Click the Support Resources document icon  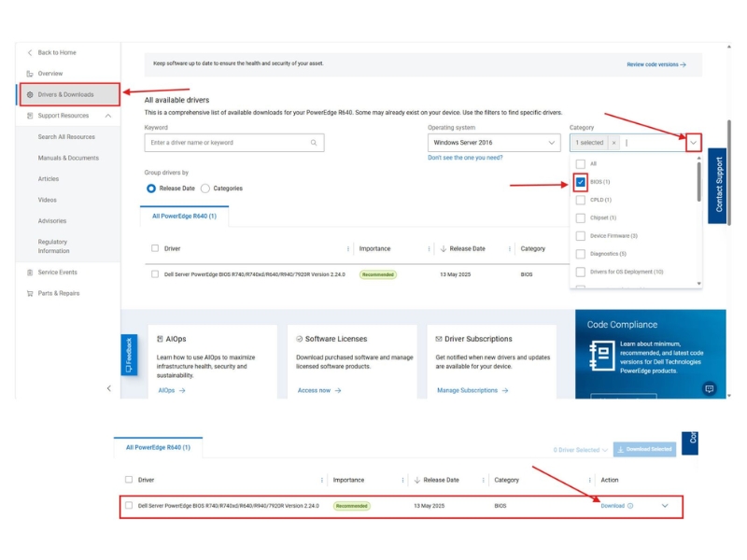[30, 116]
